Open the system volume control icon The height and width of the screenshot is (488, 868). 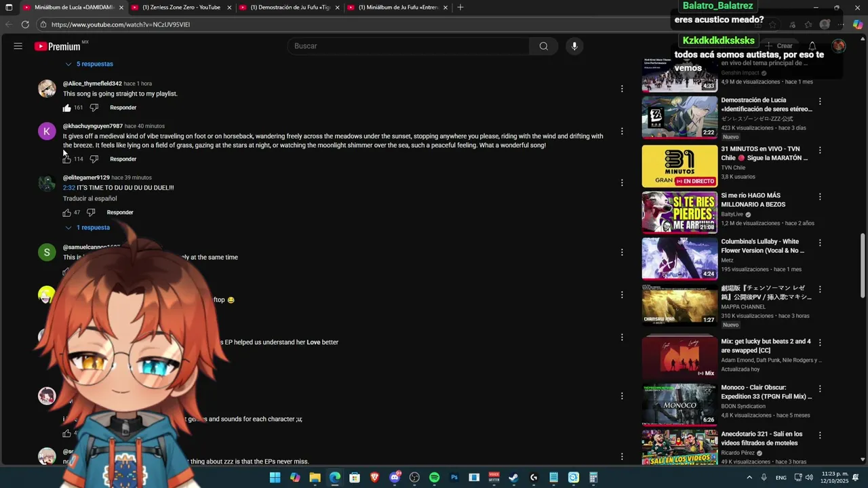pos(809,478)
